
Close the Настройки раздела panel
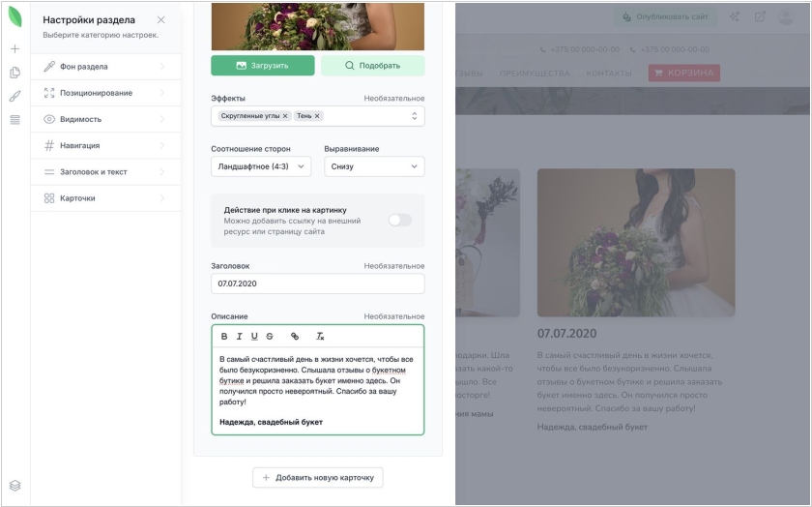(160, 20)
